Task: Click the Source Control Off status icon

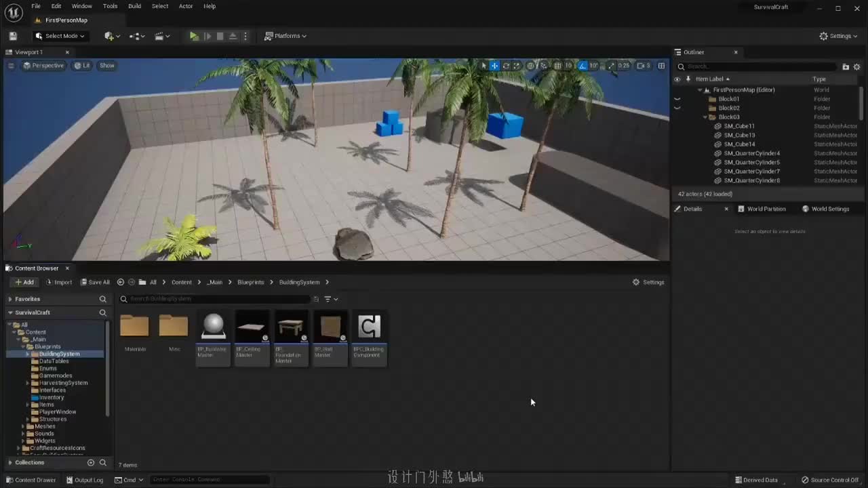Action: [x=829, y=480]
